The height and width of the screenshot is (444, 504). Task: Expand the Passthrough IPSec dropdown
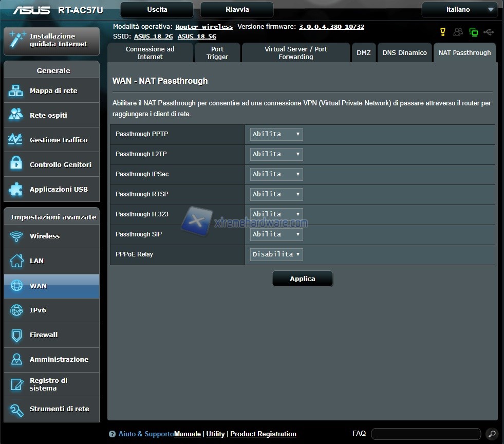click(276, 174)
